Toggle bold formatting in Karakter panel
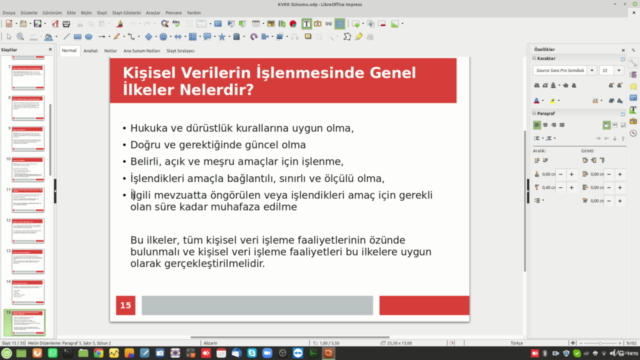The width and height of the screenshot is (640, 360). pyautogui.click(x=537, y=85)
